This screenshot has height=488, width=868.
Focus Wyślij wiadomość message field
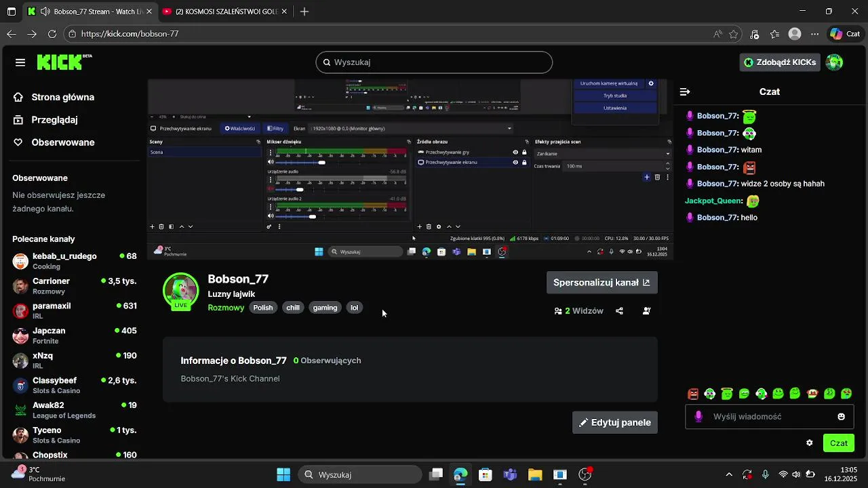coord(770,417)
